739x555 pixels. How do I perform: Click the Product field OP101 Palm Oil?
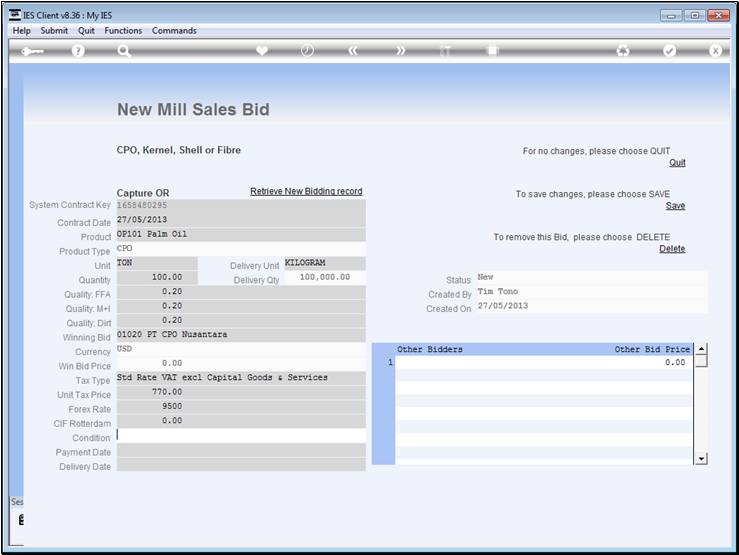coord(241,235)
